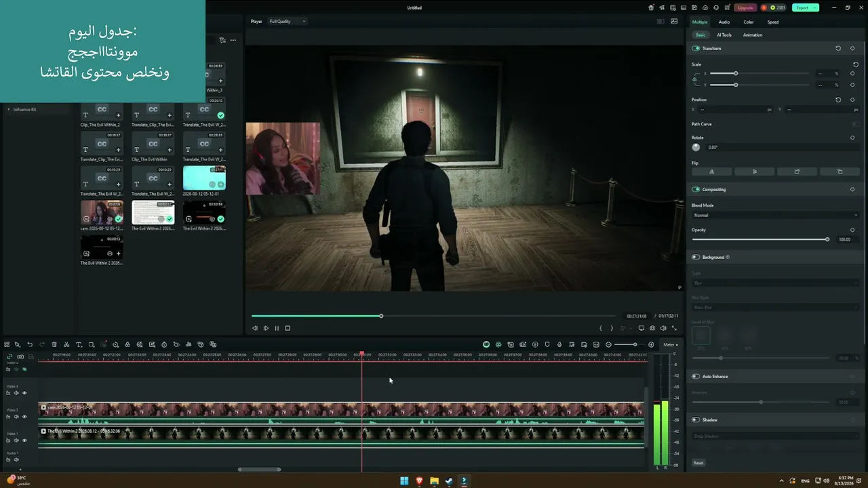Enter fullscreen preview in the player
The image size is (868, 488).
point(674,328)
